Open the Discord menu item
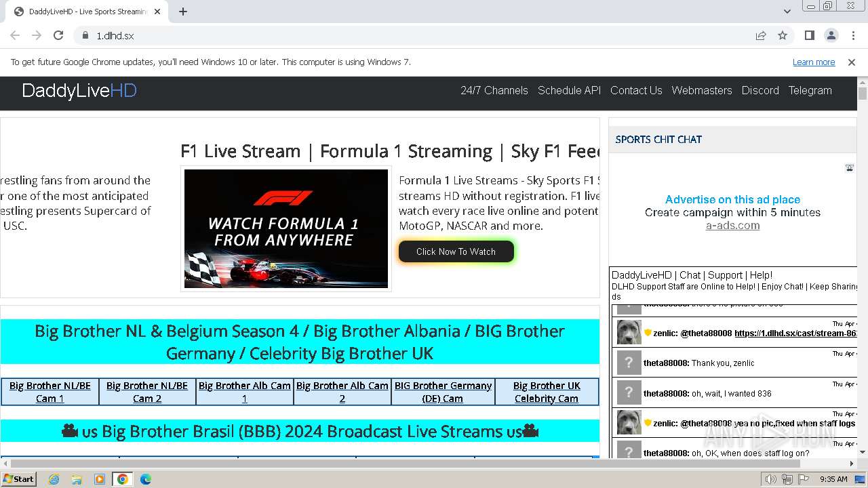 pyautogui.click(x=760, y=90)
